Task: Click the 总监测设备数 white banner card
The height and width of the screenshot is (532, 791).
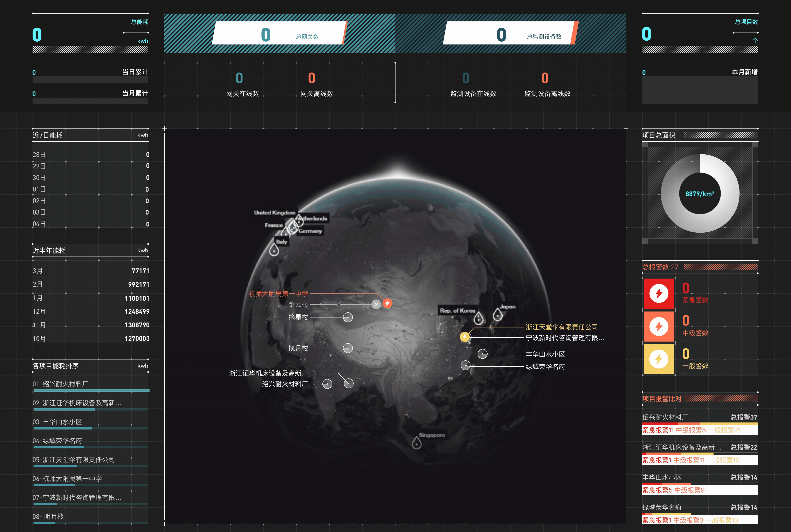Action: coord(510,33)
